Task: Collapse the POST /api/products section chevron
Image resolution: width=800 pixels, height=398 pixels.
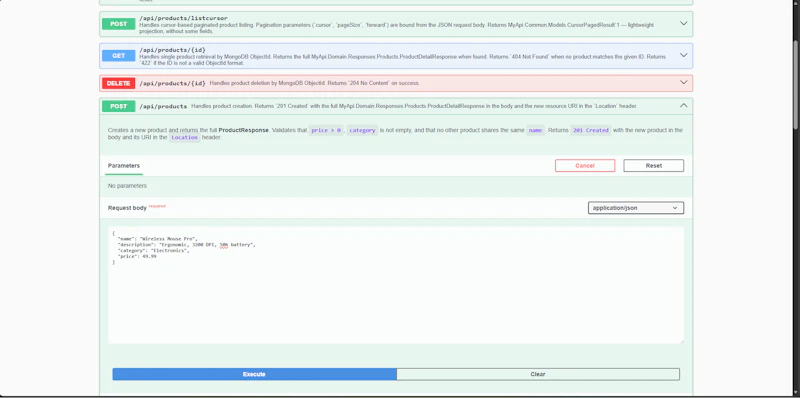Action: pos(684,106)
